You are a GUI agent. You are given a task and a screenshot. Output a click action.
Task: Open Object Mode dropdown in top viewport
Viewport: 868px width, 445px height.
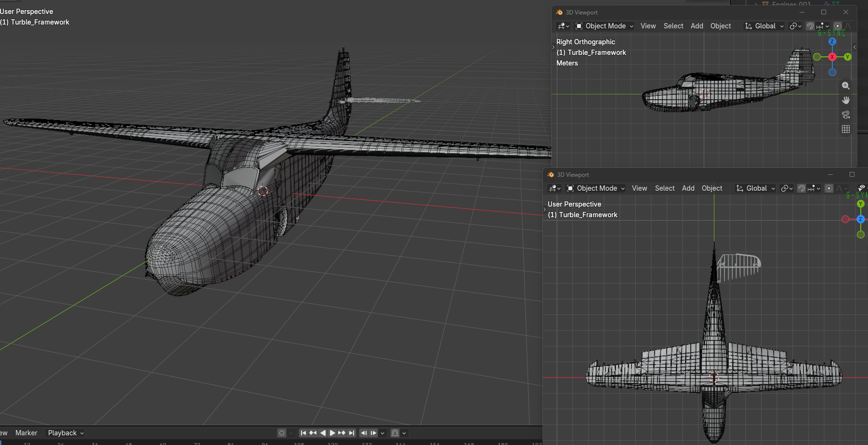tap(605, 26)
